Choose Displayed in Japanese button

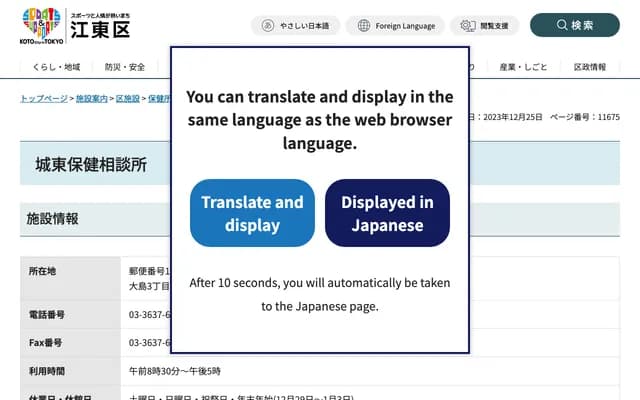pyautogui.click(x=387, y=213)
